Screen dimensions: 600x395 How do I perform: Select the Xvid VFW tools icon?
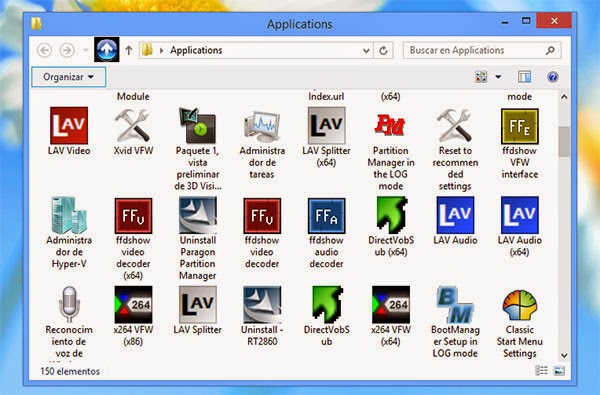(x=133, y=126)
